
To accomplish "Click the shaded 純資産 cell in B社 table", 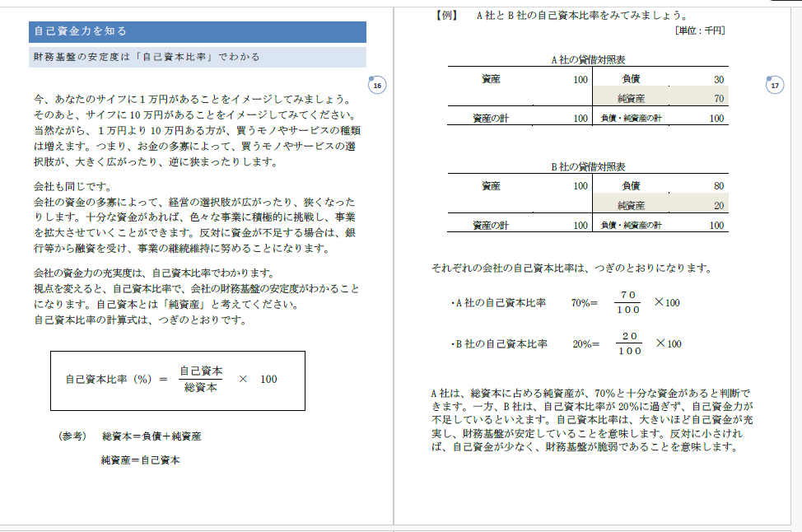I will [x=632, y=205].
